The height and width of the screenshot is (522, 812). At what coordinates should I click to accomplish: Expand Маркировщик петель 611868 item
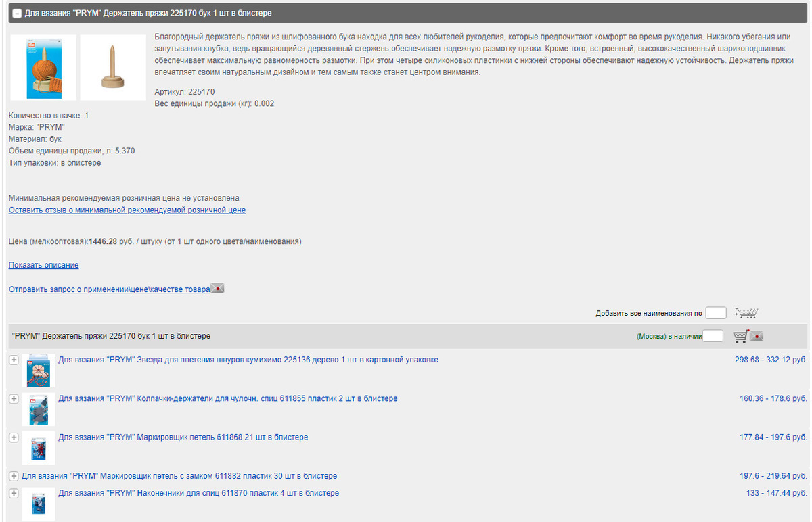pos(14,437)
